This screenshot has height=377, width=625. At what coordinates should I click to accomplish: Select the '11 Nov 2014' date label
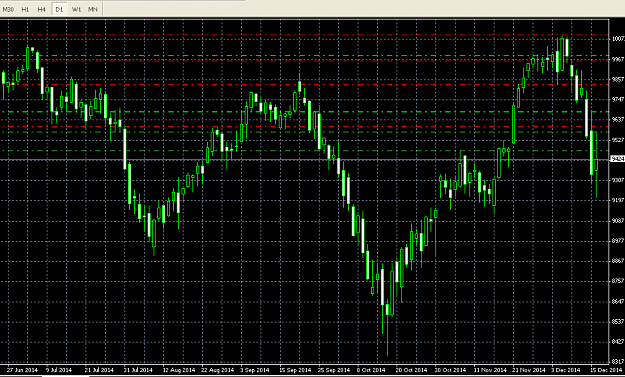point(489,370)
